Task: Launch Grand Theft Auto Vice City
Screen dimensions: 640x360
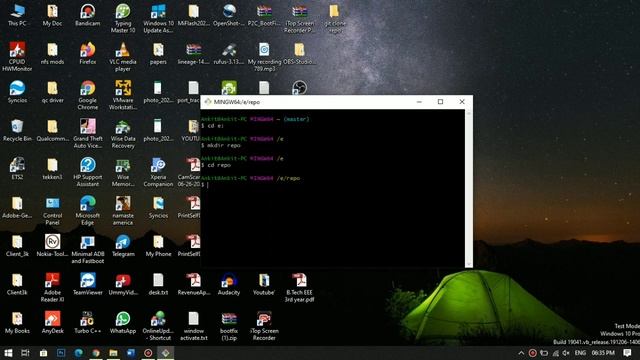Action: click(87, 133)
